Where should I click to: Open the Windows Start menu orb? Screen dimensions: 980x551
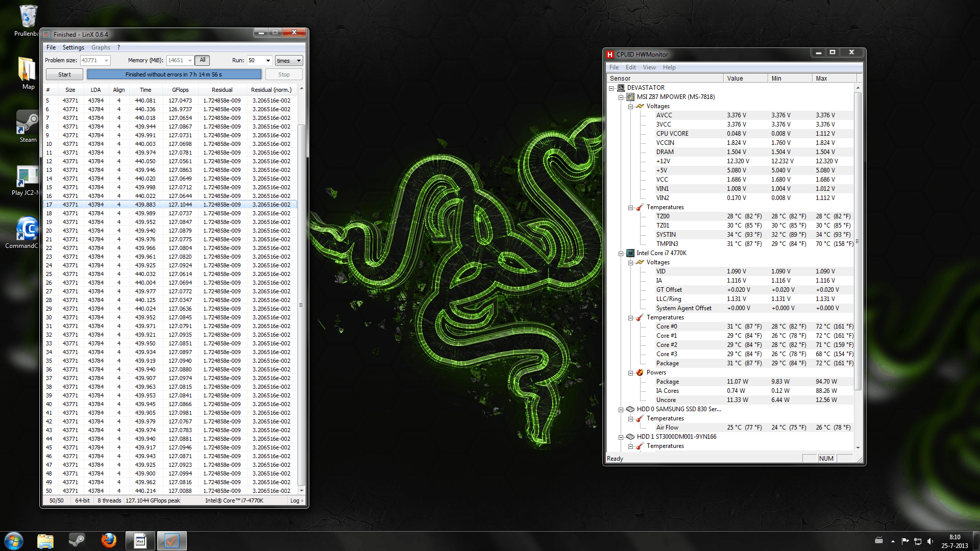click(14, 541)
